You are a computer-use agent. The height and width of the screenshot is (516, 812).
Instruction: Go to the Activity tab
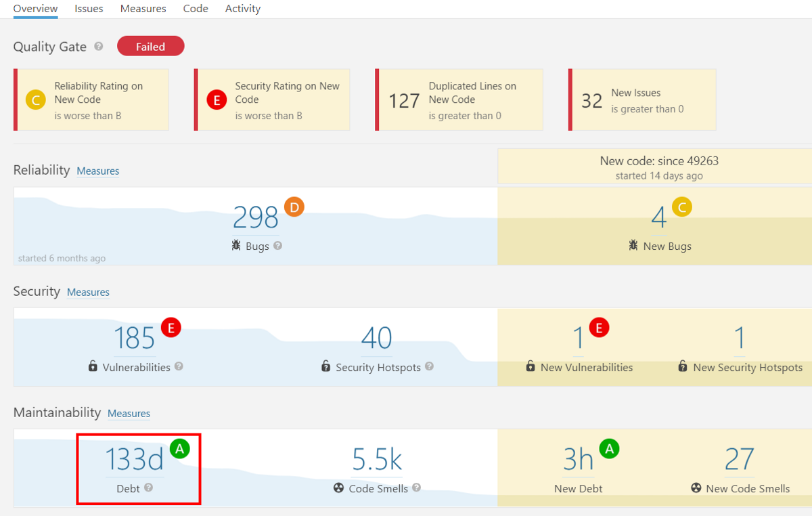pyautogui.click(x=243, y=9)
